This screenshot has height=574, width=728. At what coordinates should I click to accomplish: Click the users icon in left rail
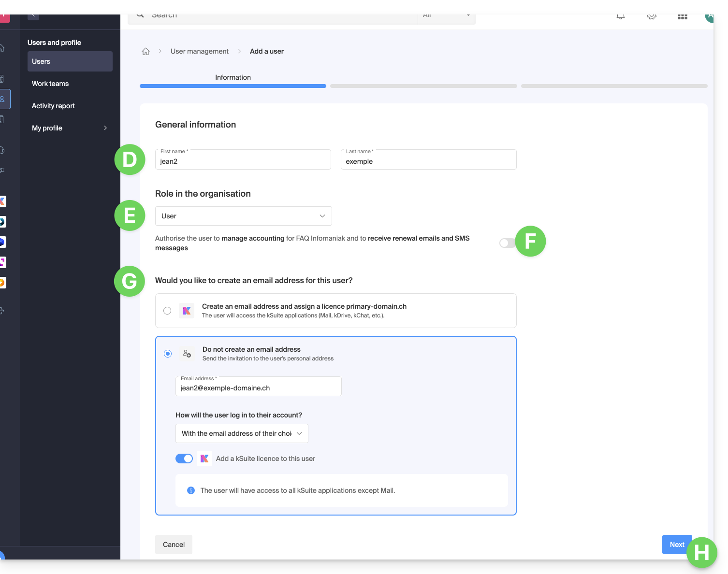coord(3,99)
